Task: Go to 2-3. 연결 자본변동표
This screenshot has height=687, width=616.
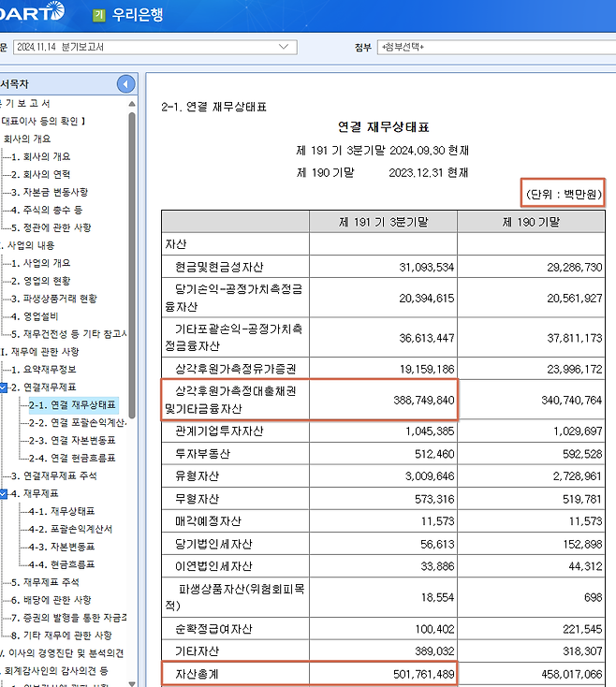Action: click(x=72, y=440)
